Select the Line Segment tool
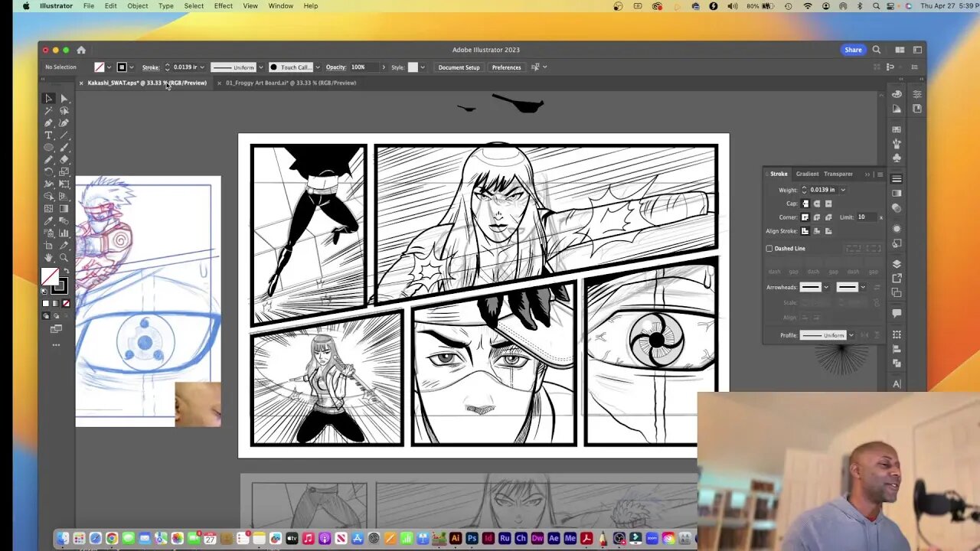This screenshot has width=980, height=551. (64, 135)
